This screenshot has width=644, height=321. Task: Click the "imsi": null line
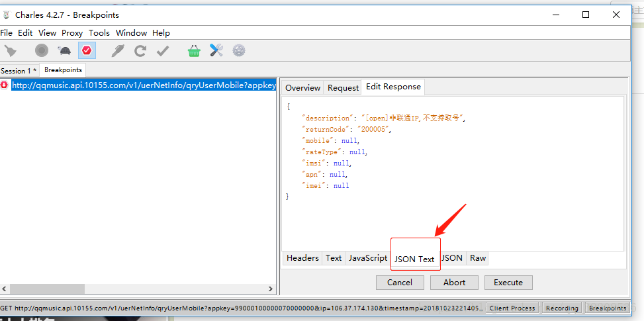(x=327, y=163)
